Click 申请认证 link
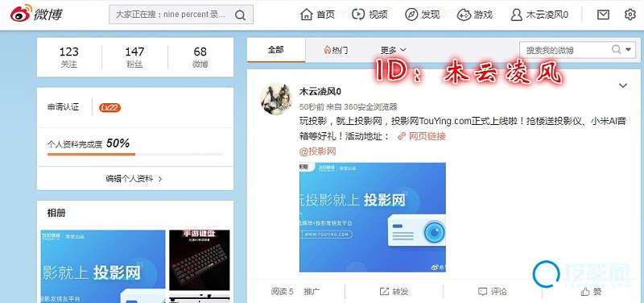The height and width of the screenshot is (303, 644). 63,107
